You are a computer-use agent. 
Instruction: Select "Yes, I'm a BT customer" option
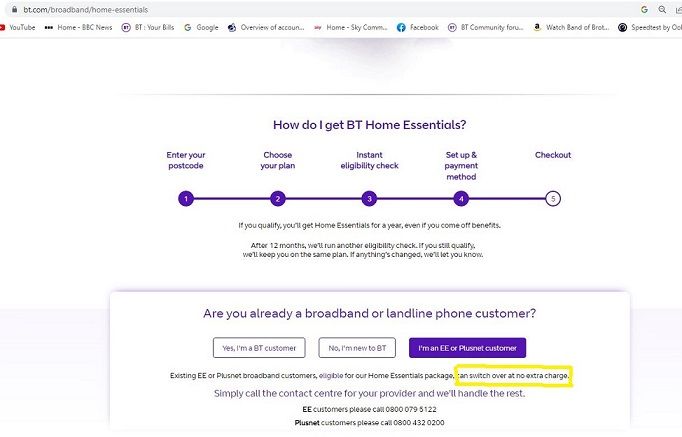259,347
